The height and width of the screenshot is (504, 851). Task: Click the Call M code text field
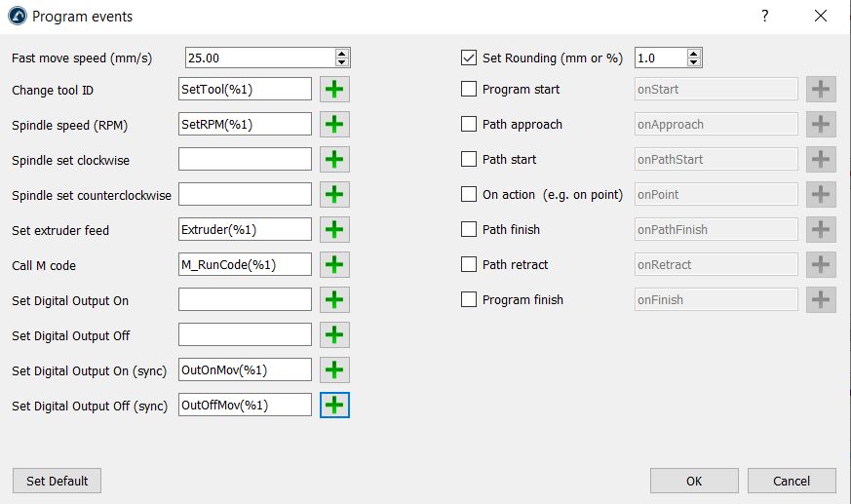[246, 265]
